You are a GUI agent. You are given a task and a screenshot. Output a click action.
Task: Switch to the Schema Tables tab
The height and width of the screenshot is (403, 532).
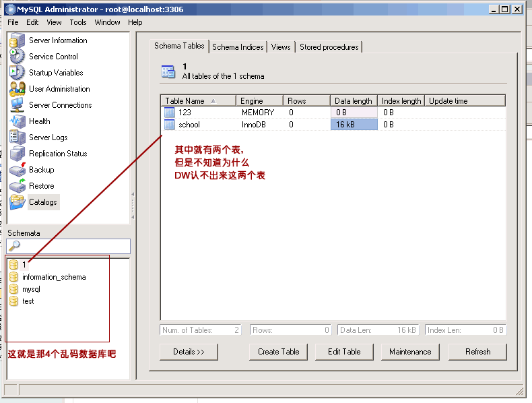tap(179, 46)
